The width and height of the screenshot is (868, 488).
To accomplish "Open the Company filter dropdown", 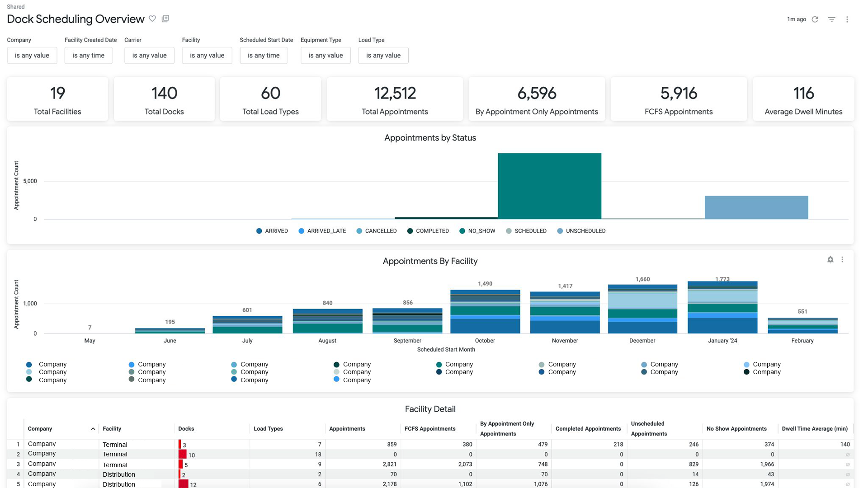I will click(x=32, y=55).
